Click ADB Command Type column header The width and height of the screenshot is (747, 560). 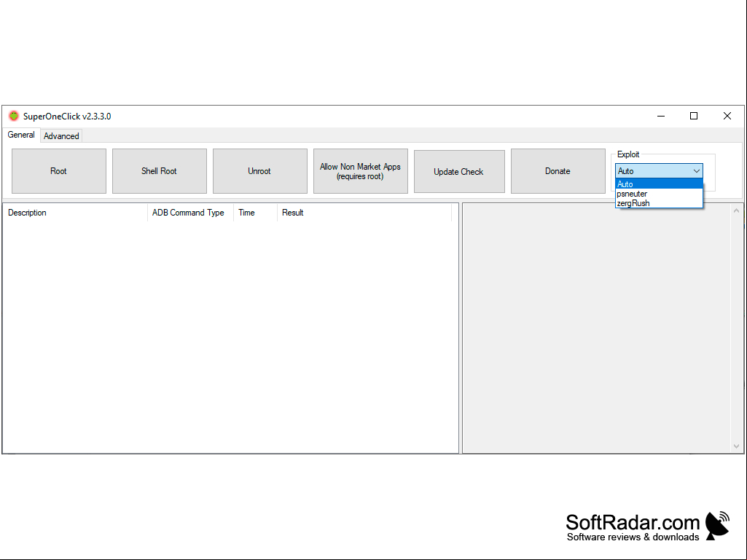[190, 213]
